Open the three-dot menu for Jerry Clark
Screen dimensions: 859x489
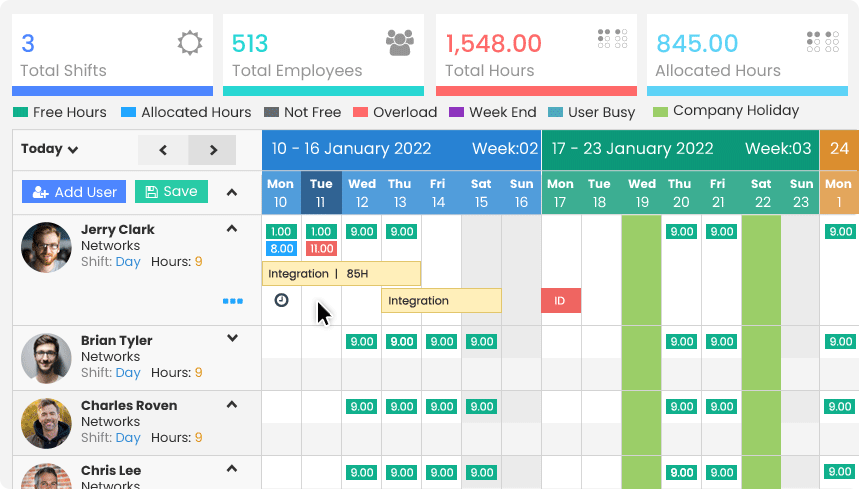tap(233, 301)
